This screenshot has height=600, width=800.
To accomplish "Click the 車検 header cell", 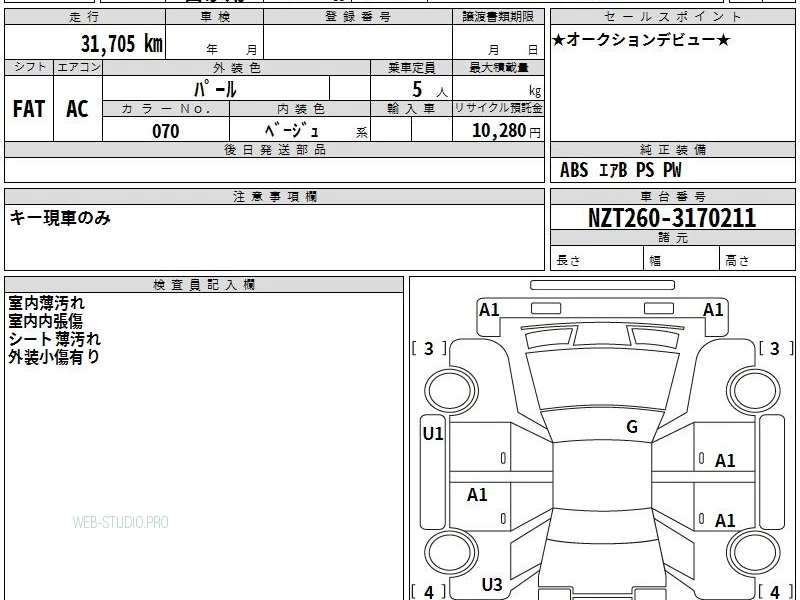I will (x=214, y=17).
